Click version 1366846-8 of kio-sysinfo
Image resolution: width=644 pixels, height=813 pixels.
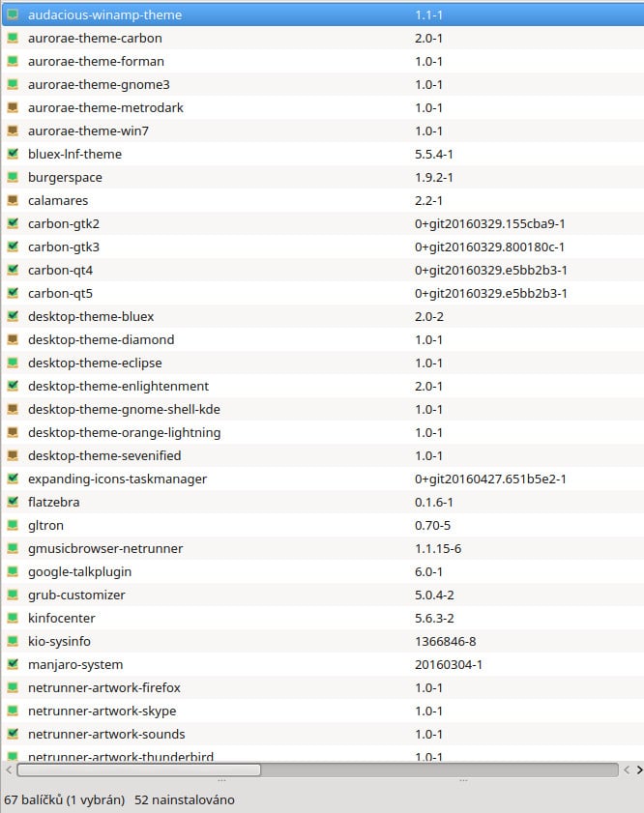pyautogui.click(x=446, y=641)
